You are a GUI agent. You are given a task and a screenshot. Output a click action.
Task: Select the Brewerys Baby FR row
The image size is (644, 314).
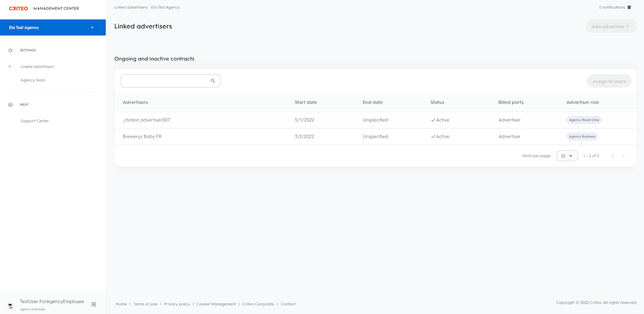pos(142,136)
